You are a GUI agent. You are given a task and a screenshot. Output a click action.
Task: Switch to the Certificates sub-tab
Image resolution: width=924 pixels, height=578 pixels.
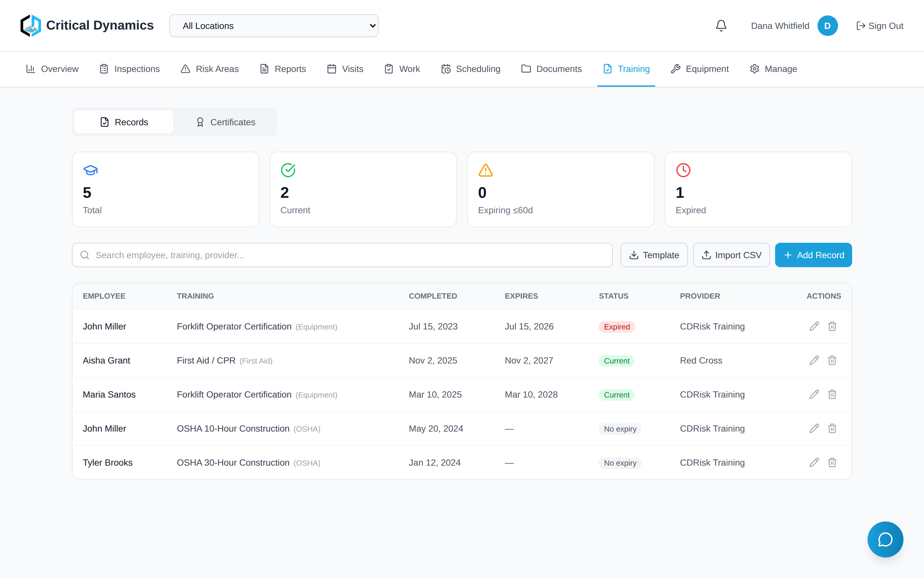(225, 122)
